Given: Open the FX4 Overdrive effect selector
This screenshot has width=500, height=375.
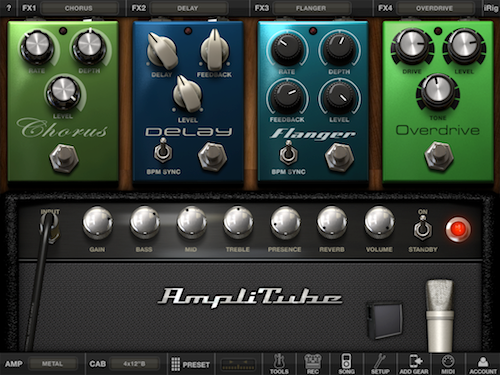Looking at the screenshot, I should coord(434,8).
